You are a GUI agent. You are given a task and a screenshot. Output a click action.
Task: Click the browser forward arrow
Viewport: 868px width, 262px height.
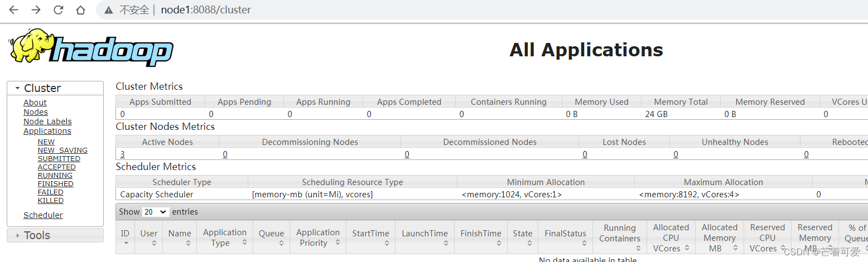(x=36, y=10)
